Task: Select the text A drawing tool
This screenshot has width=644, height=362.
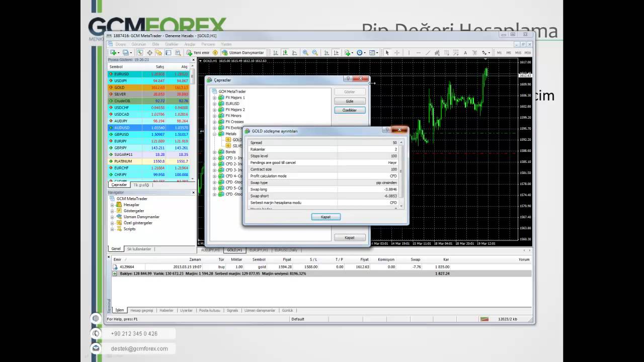Action: [x=465, y=53]
